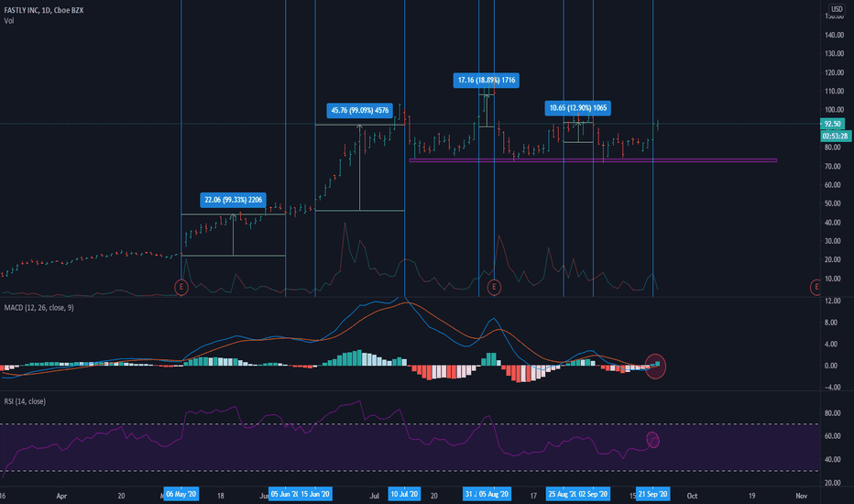The height and width of the screenshot is (504, 854).
Task: Click 8.00 on the MACD scale
Action: pyautogui.click(x=831, y=323)
